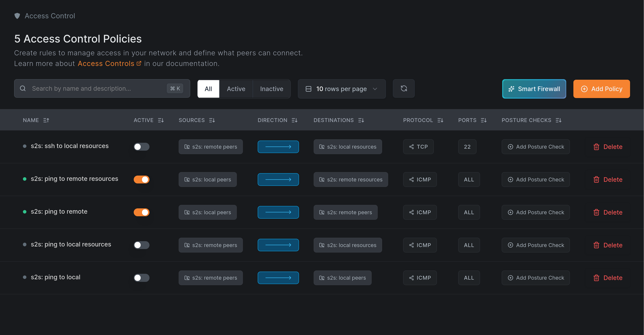The image size is (644, 335).
Task: Click sort icon next to Protocol header
Action: 440,120
